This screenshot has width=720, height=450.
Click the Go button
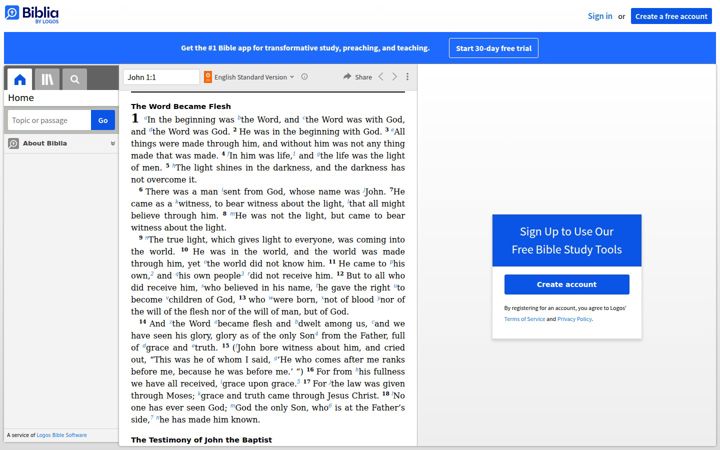pyautogui.click(x=103, y=120)
